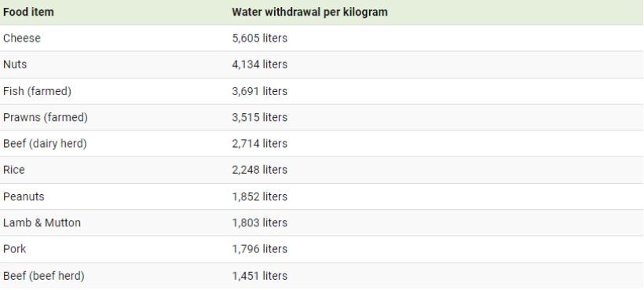Click the 5,605 liters value
Screen dimensions: 644x290
260,39
